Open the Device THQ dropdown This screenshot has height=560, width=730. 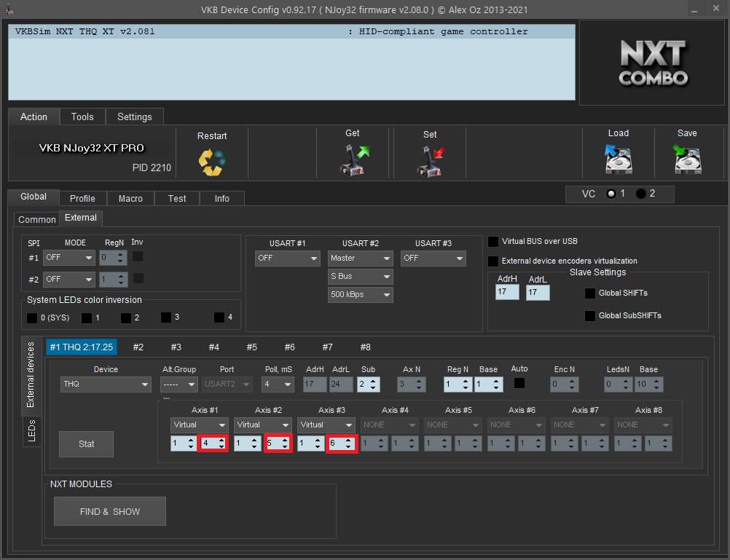pyautogui.click(x=106, y=384)
